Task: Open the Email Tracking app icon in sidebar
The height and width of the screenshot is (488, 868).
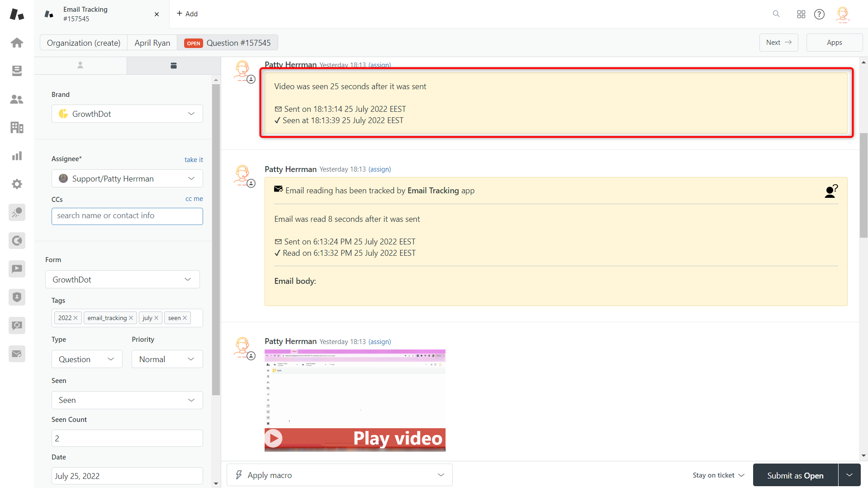Action: pos(17,354)
